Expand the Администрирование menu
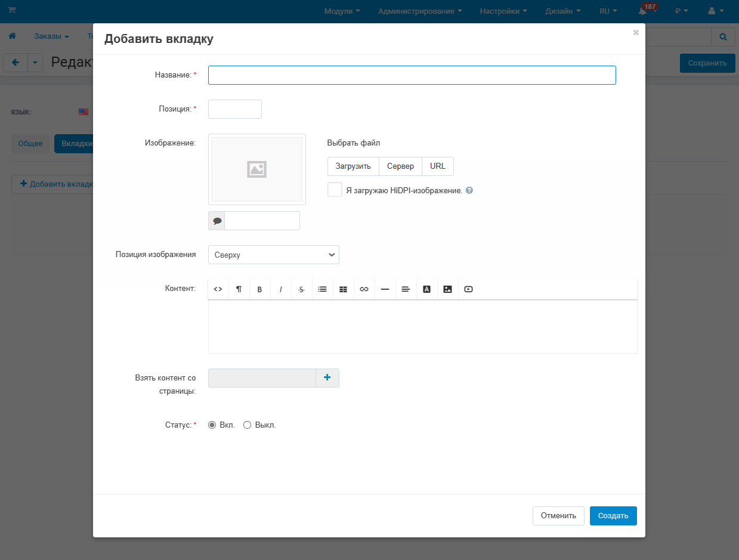This screenshot has width=739, height=560. [420, 11]
